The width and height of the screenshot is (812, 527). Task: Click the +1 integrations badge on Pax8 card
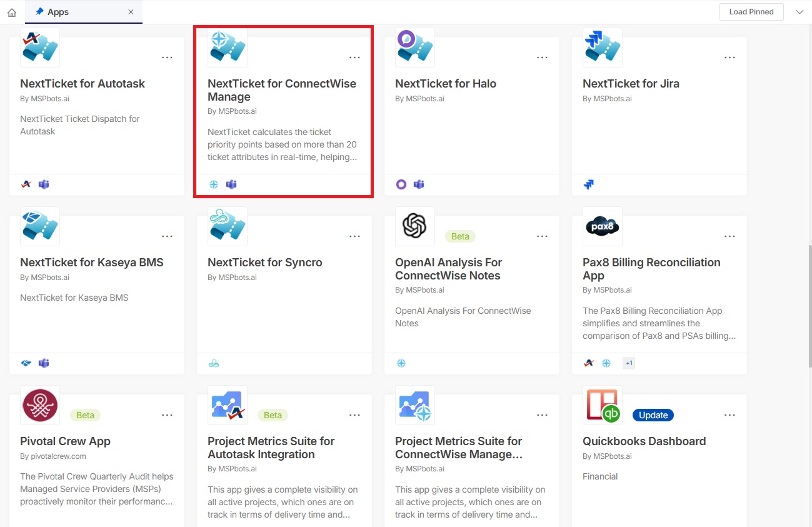[629, 363]
